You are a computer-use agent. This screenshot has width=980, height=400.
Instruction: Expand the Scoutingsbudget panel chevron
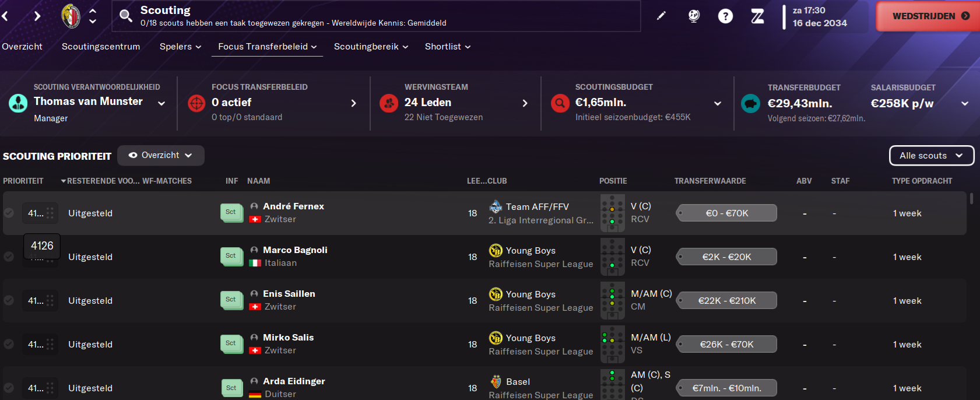click(718, 103)
